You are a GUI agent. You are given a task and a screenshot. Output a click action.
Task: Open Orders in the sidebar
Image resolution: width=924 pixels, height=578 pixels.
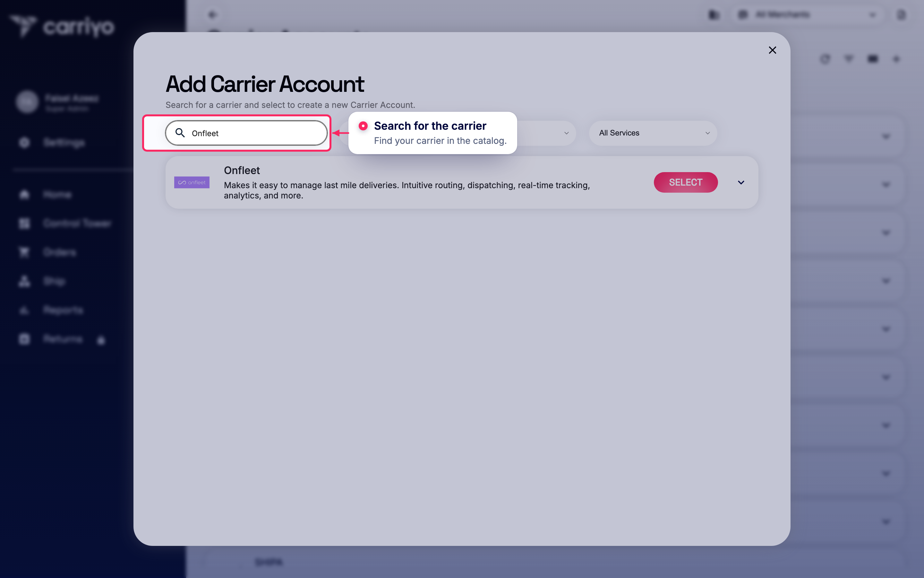pyautogui.click(x=60, y=252)
